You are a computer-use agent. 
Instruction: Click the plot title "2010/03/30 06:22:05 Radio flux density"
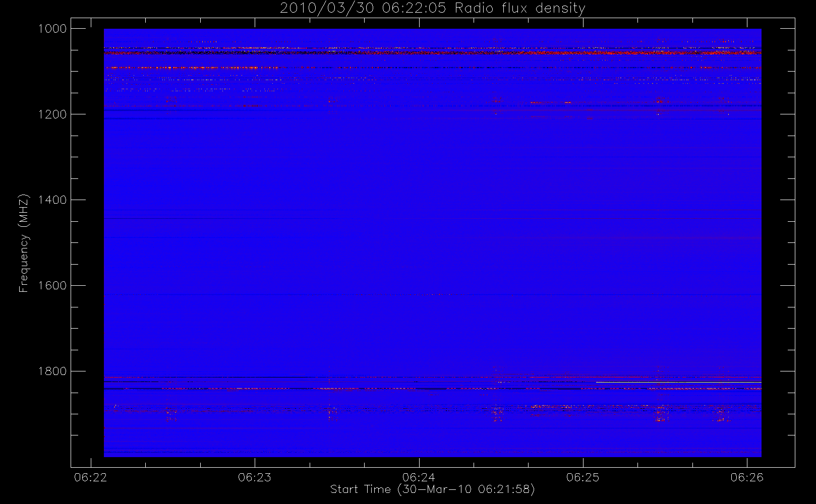point(433,9)
